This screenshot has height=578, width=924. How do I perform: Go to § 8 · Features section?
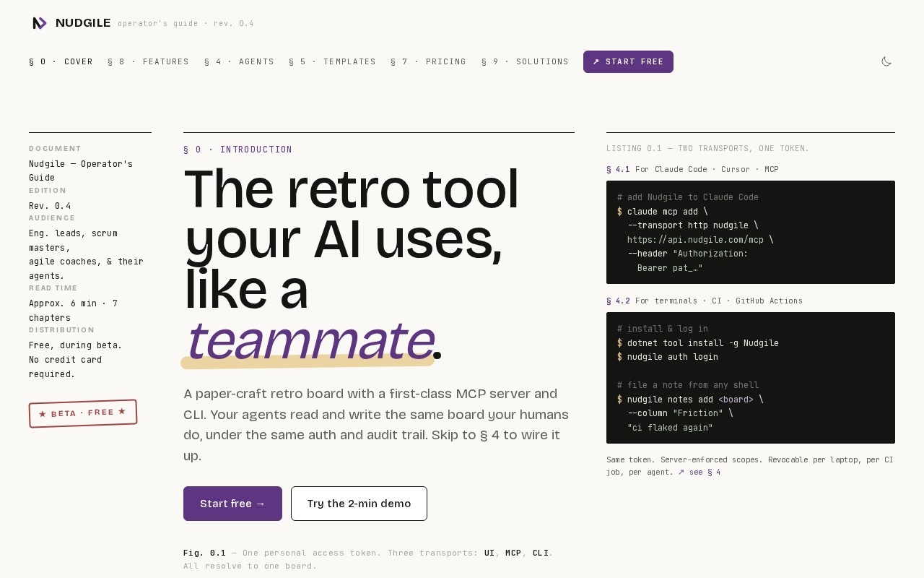point(148,61)
